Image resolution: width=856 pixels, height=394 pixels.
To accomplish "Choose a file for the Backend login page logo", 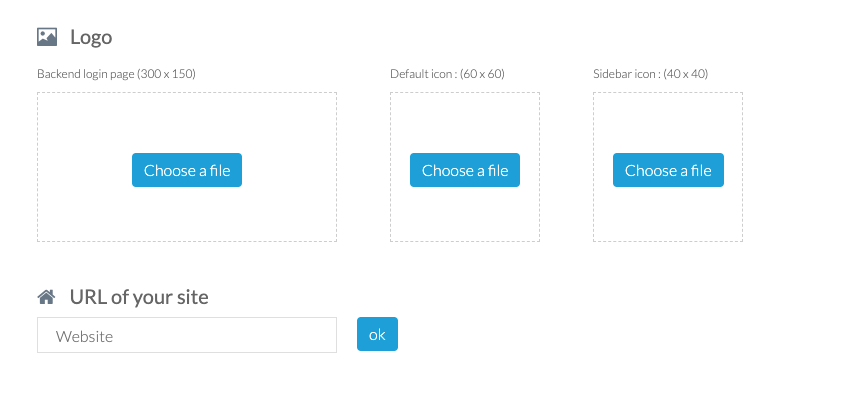I will 187,170.
